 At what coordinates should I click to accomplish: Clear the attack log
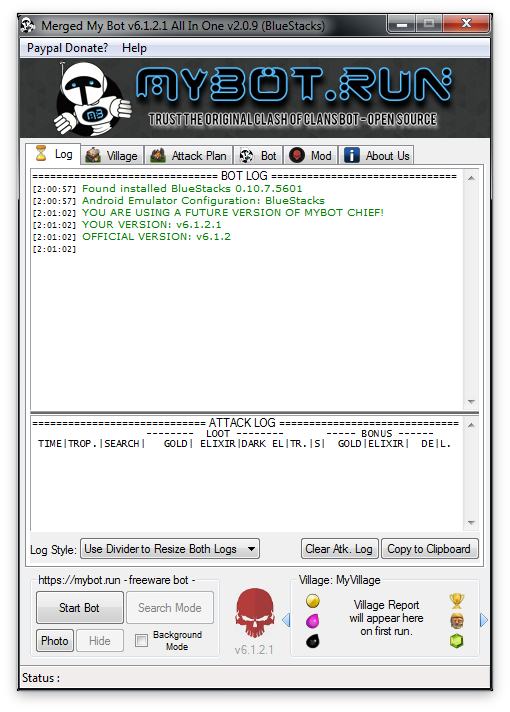[x=339, y=549]
